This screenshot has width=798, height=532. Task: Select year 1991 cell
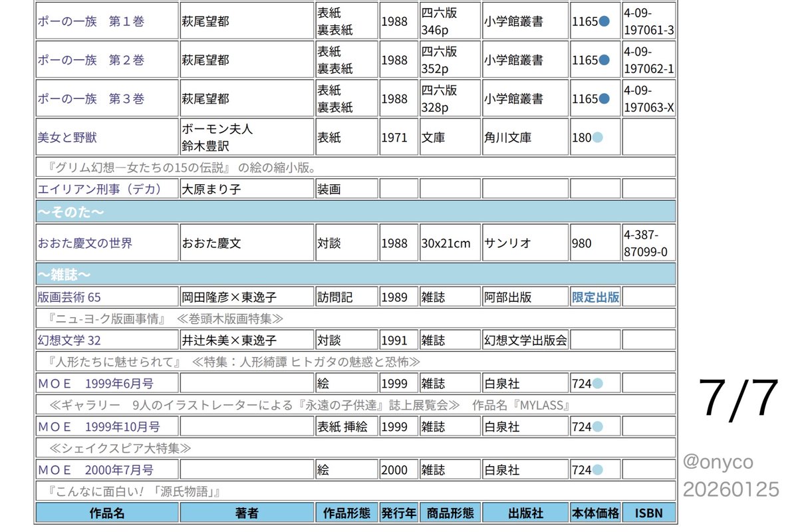tap(398, 340)
